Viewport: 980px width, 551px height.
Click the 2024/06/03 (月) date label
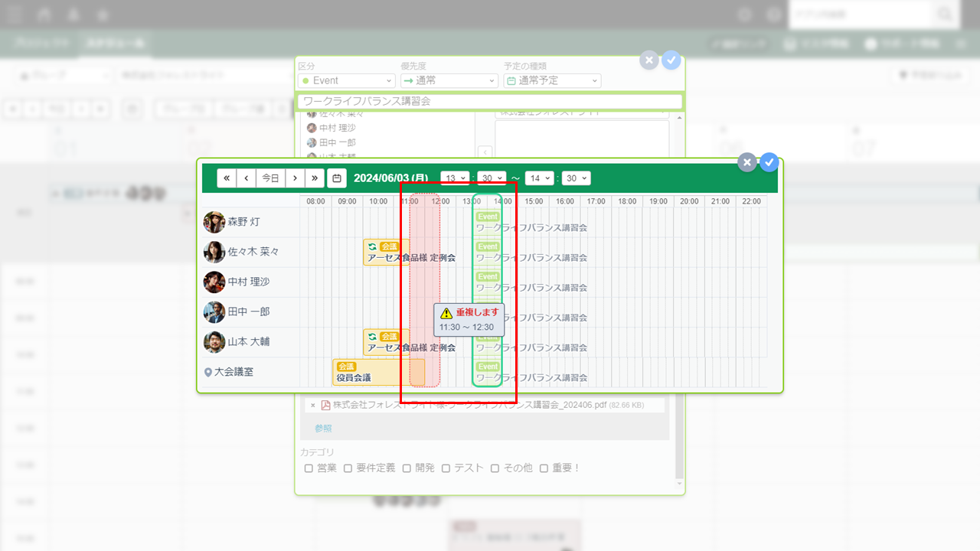click(x=391, y=178)
